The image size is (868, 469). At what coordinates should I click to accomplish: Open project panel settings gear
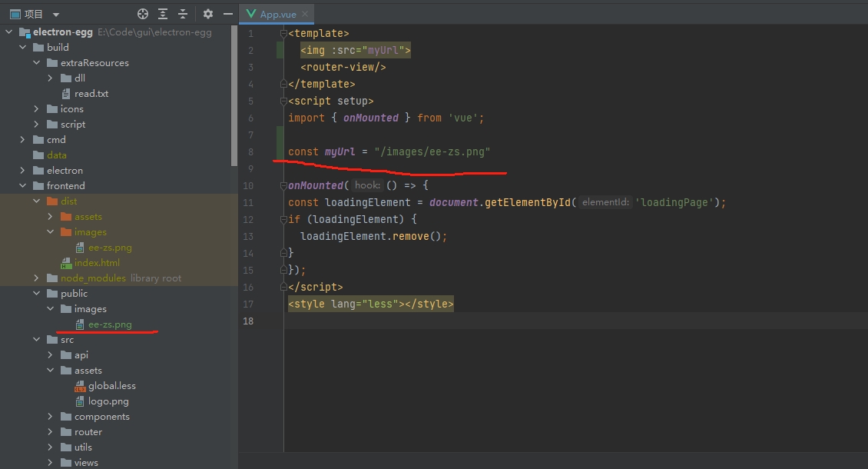tap(208, 14)
